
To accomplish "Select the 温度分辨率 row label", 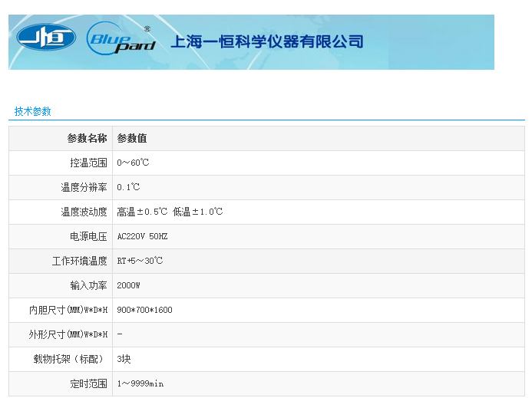I will [x=84, y=188].
